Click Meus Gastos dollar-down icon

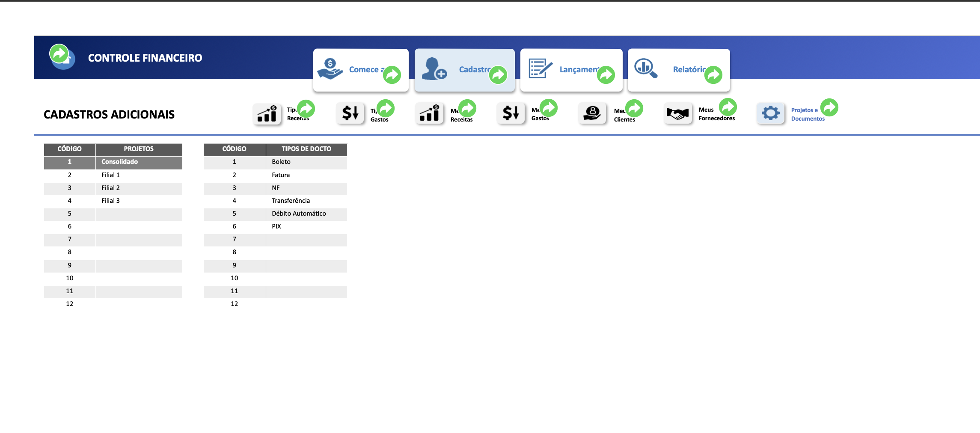point(511,113)
